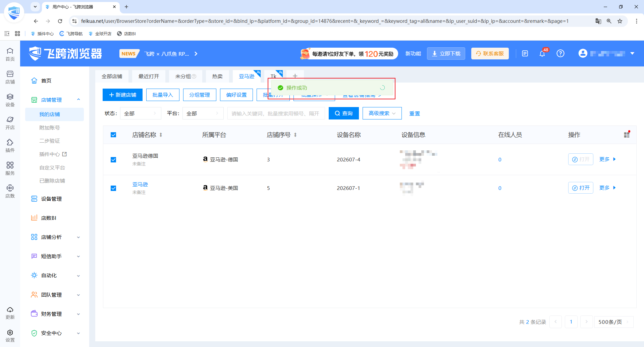Uncheck the 亚马逊德国 row checkbox
This screenshot has width=644, height=347.
(113, 160)
